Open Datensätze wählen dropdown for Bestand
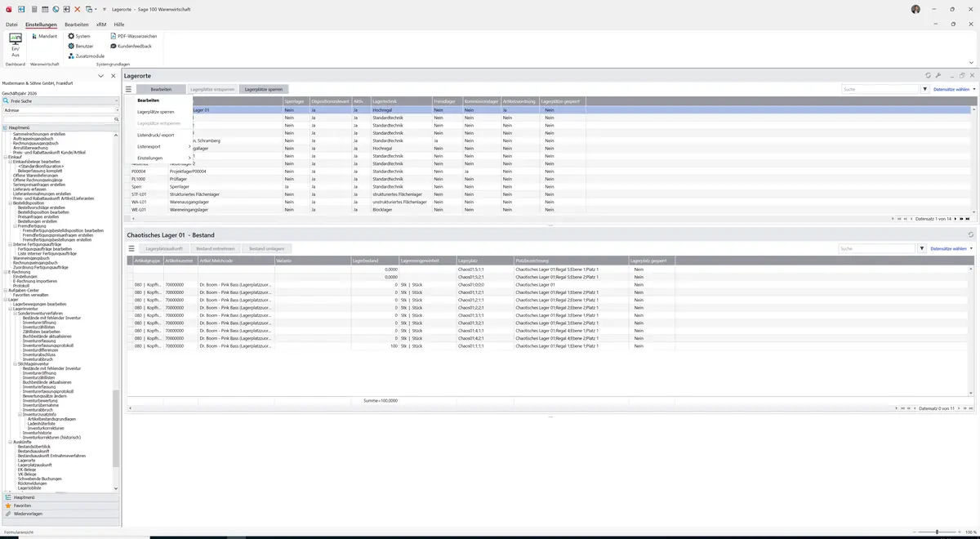This screenshot has width=980, height=539. pos(951,248)
